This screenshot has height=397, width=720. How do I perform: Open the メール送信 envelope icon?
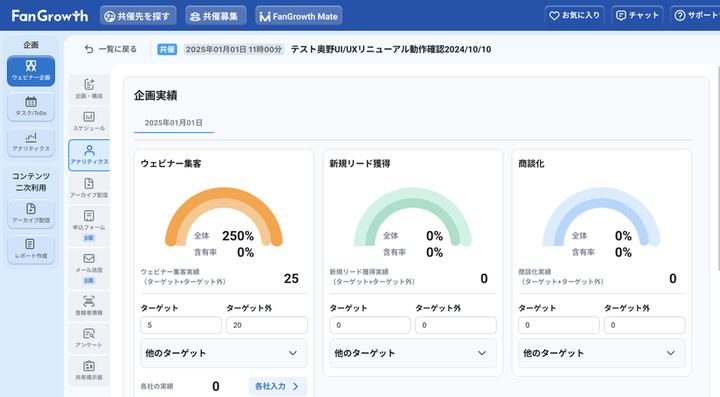[89, 269]
